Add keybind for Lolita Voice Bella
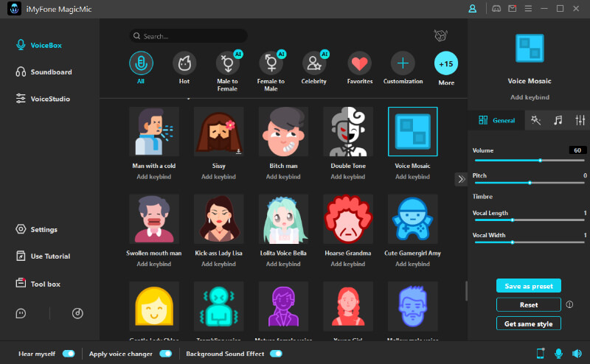 (283, 264)
